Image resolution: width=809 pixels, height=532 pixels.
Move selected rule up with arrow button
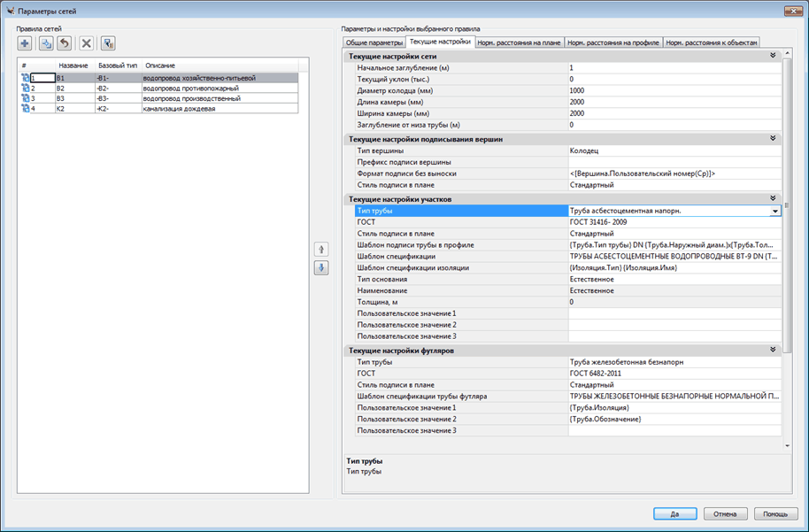(321, 251)
